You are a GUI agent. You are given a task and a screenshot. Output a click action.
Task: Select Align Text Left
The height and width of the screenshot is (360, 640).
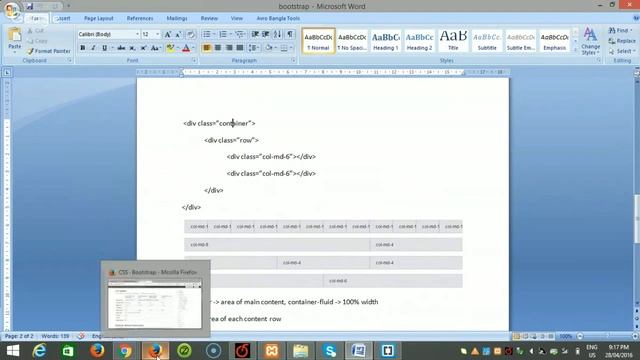pos(207,48)
